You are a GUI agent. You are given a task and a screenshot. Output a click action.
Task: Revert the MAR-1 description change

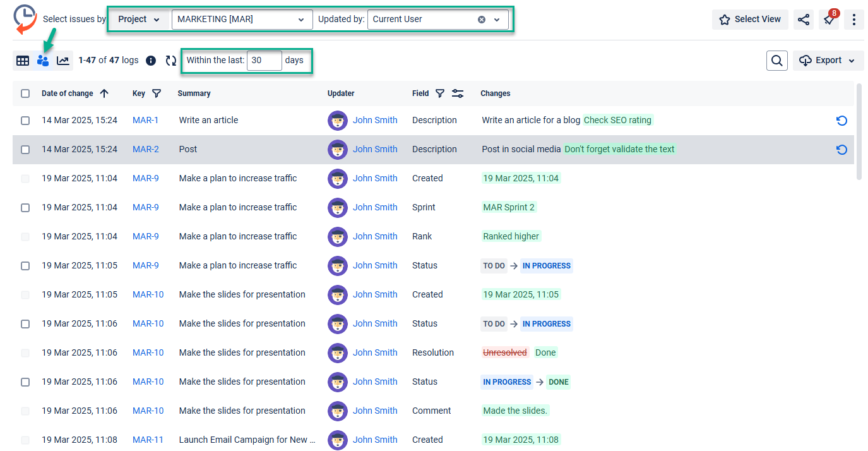841,121
